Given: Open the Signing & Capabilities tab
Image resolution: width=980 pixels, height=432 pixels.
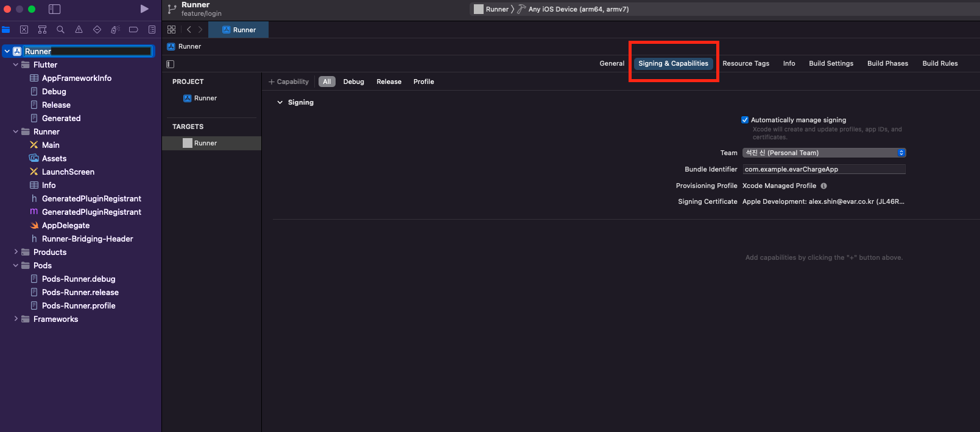Looking at the screenshot, I should click(x=673, y=63).
